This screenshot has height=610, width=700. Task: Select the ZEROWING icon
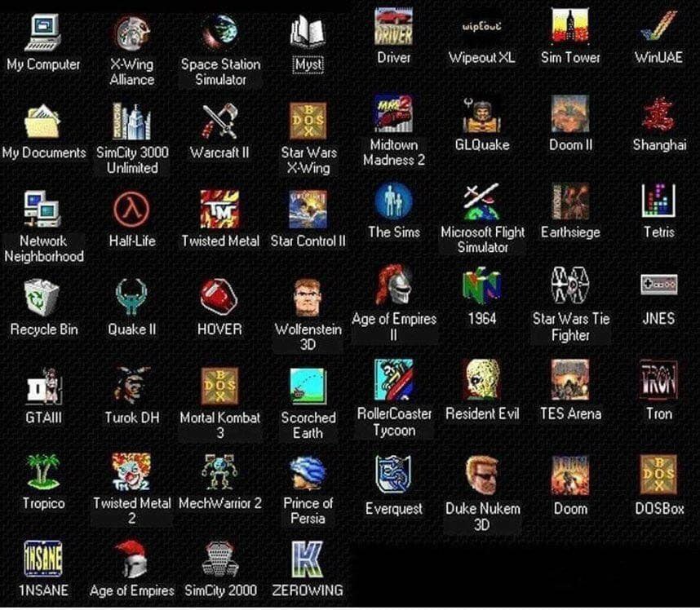tap(307, 559)
